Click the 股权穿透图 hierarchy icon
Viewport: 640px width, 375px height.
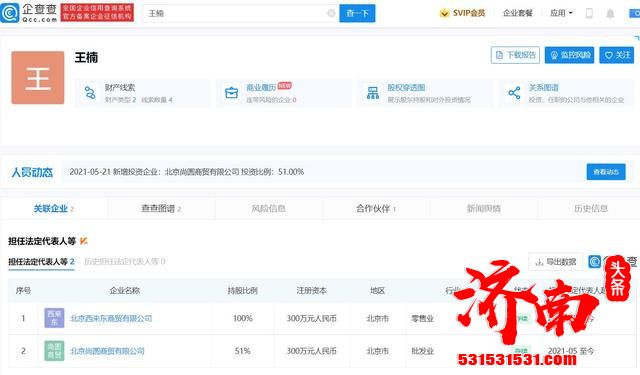pyautogui.click(x=373, y=93)
